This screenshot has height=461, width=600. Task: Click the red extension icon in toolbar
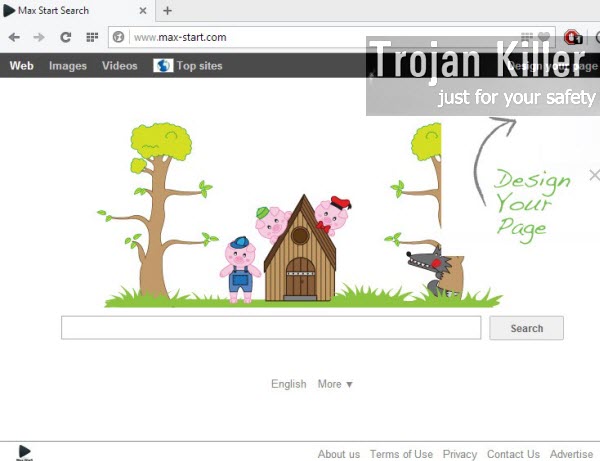(x=572, y=37)
